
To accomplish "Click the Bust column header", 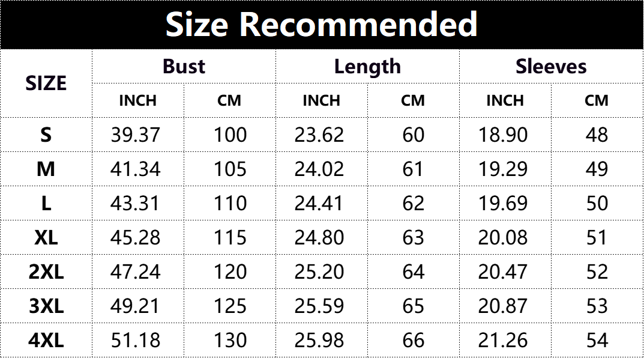I will 184,66.
